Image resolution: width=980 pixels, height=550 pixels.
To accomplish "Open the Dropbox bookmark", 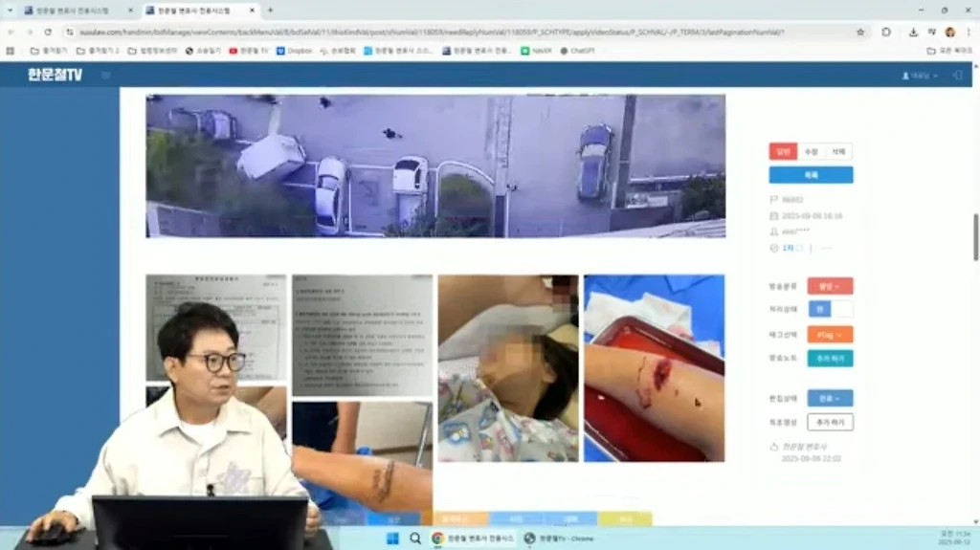I will (x=294, y=51).
